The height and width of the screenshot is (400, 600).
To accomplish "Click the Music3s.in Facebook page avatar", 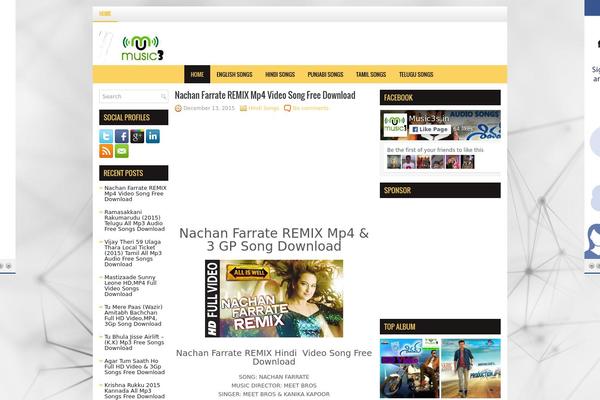I will [395, 125].
